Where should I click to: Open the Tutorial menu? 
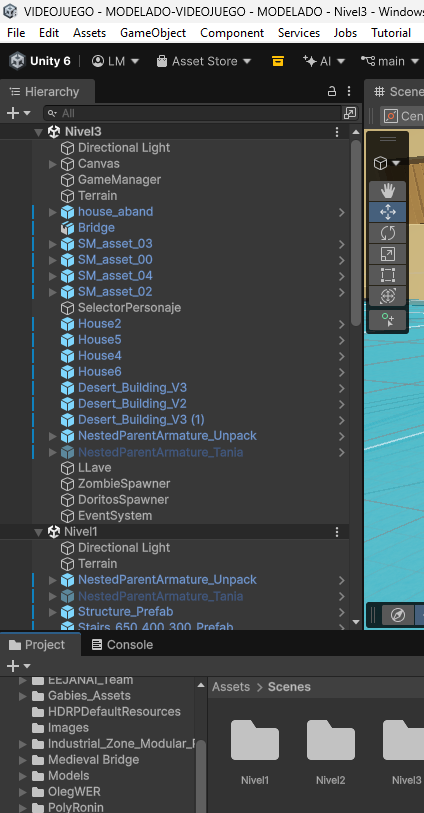pyautogui.click(x=391, y=33)
